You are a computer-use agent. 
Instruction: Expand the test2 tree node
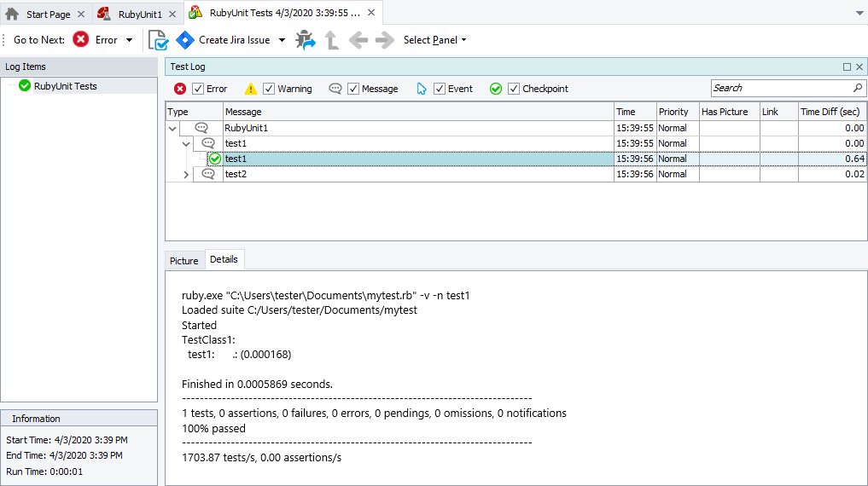pos(187,174)
